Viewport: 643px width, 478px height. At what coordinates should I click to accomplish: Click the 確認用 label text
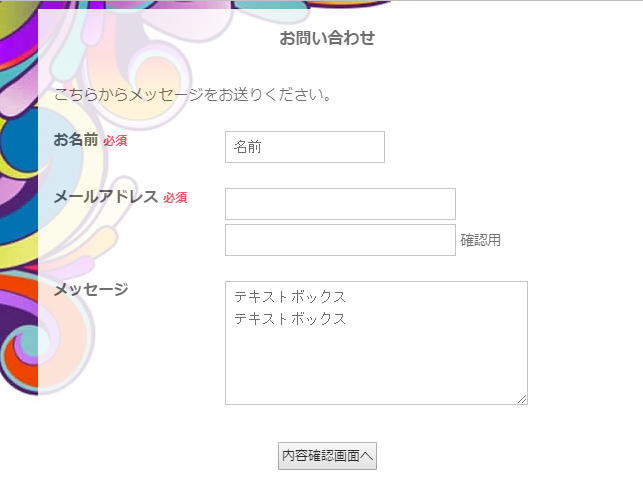[x=480, y=240]
